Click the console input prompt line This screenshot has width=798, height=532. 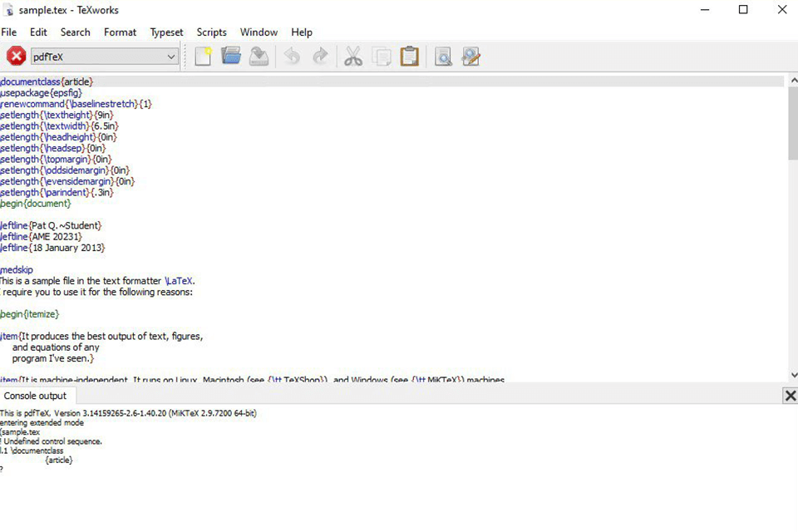coord(2,470)
